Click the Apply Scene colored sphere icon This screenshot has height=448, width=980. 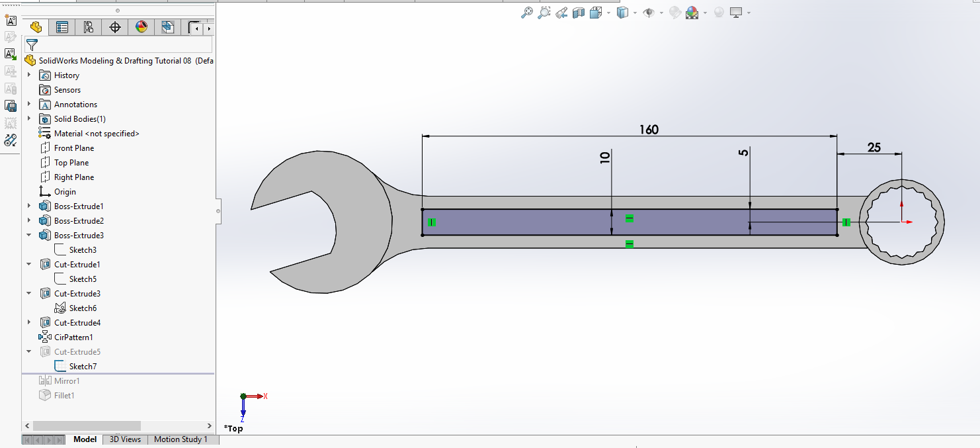pos(692,13)
